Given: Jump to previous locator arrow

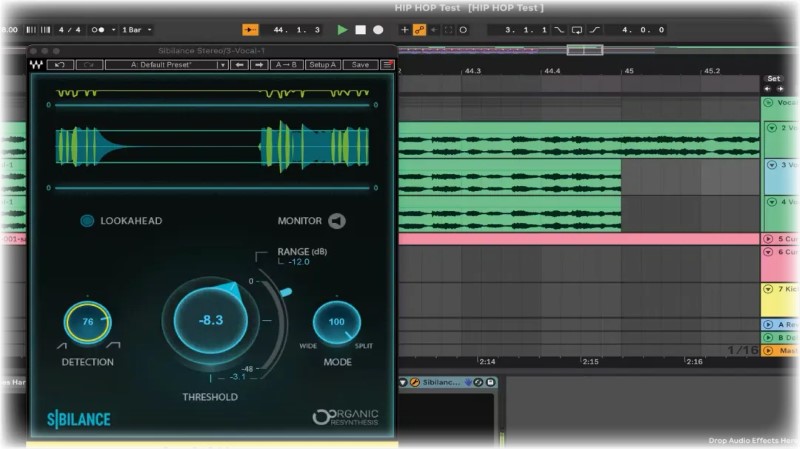Looking at the screenshot, I should (767, 89).
